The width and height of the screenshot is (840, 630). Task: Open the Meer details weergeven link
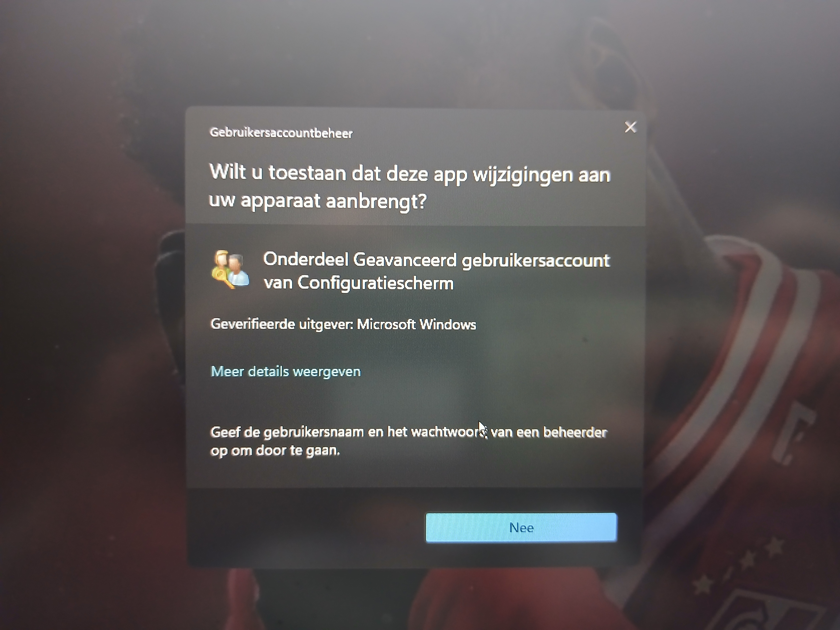[286, 371]
